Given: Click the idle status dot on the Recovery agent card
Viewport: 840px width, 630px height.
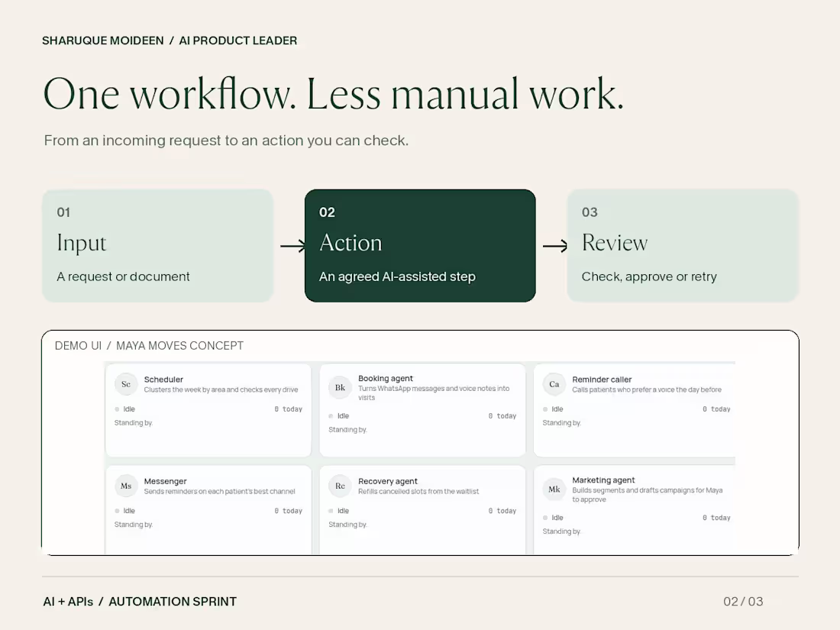Looking at the screenshot, I should click(331, 511).
